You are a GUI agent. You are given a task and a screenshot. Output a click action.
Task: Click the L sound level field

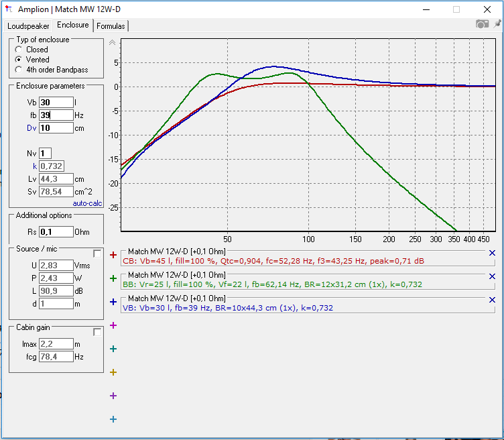click(56, 290)
